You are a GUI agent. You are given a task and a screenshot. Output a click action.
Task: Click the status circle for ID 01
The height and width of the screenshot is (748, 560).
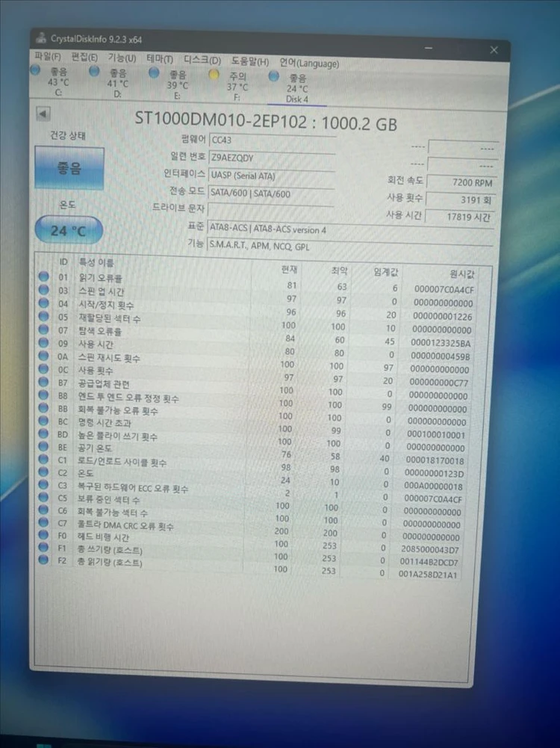(43, 276)
